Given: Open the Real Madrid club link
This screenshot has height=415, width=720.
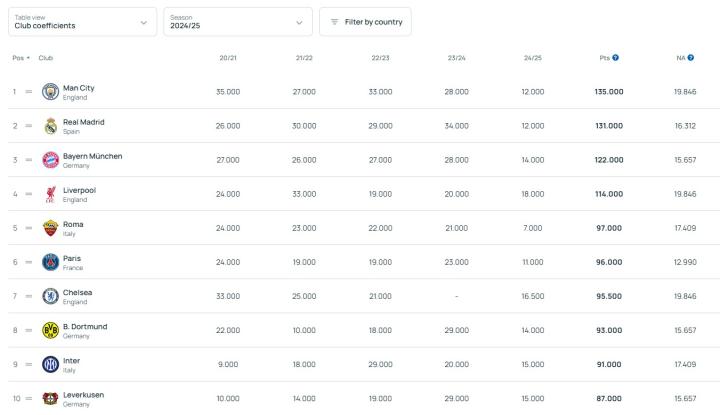Looking at the screenshot, I should click(83, 122).
